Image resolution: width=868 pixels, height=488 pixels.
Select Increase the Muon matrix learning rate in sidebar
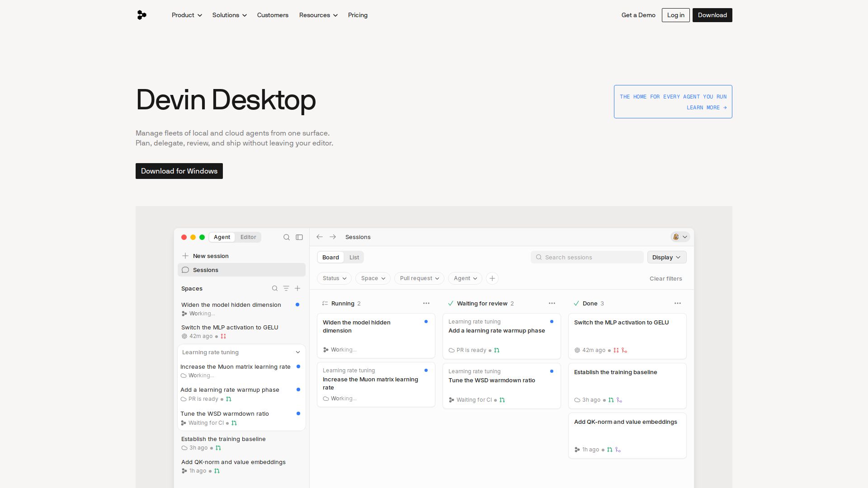coord(241,371)
